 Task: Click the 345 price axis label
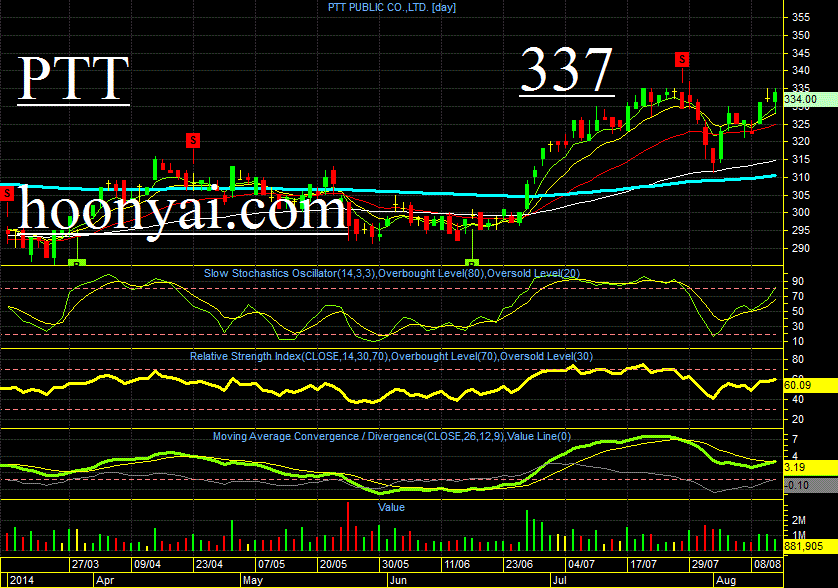801,53
